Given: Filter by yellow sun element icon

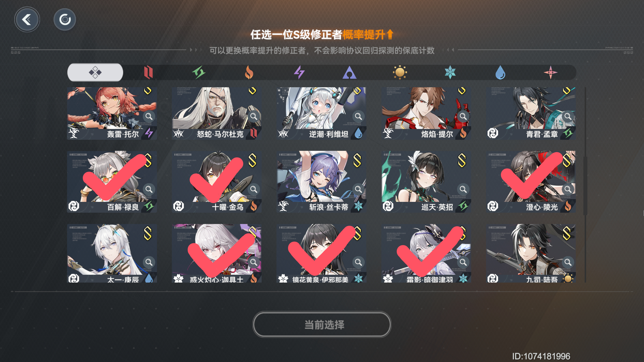Looking at the screenshot, I should pyautogui.click(x=400, y=72).
